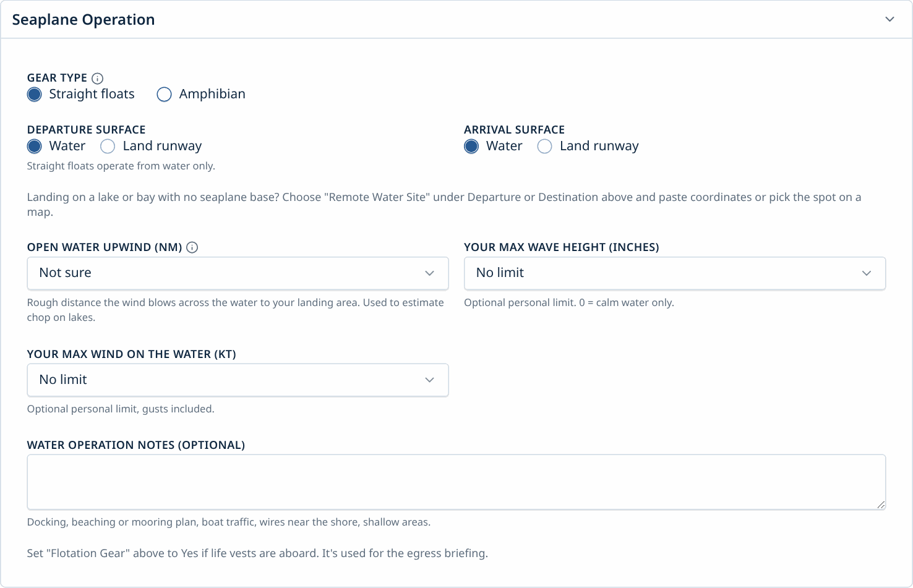Choose Amphibian gear type
Viewport: 913px width, 588px height.
coord(164,94)
